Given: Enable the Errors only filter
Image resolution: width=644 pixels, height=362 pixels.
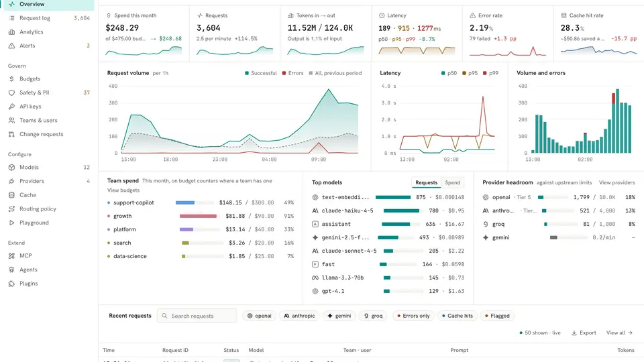Looking at the screenshot, I should tap(413, 316).
